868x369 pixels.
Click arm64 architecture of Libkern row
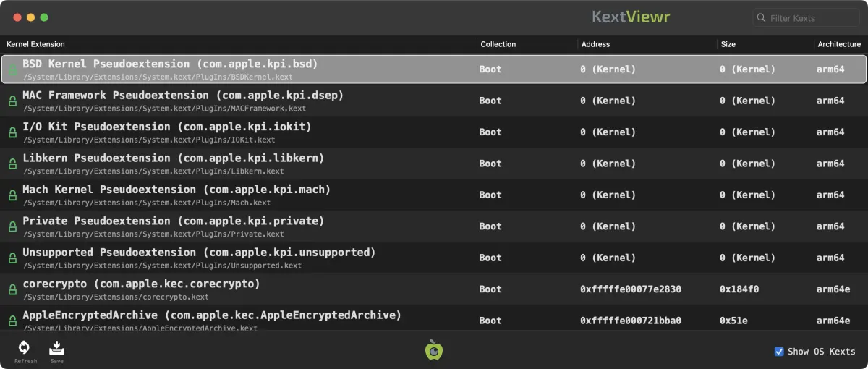(x=830, y=164)
